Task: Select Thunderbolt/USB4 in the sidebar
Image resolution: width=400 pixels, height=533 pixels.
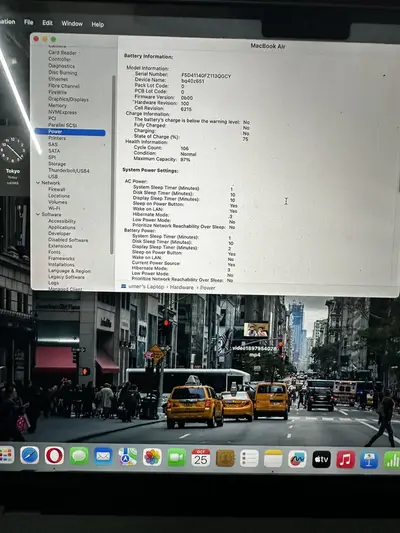Action: click(x=69, y=170)
